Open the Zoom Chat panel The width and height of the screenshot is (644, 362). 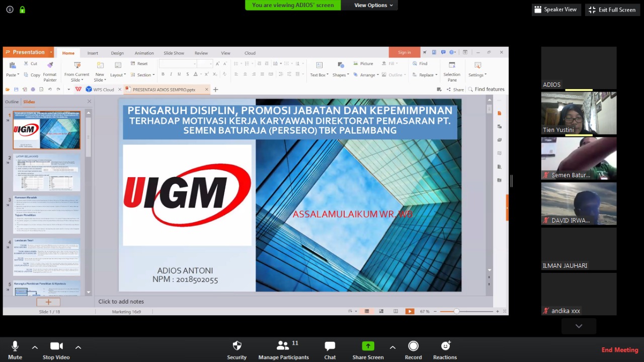[330, 350]
